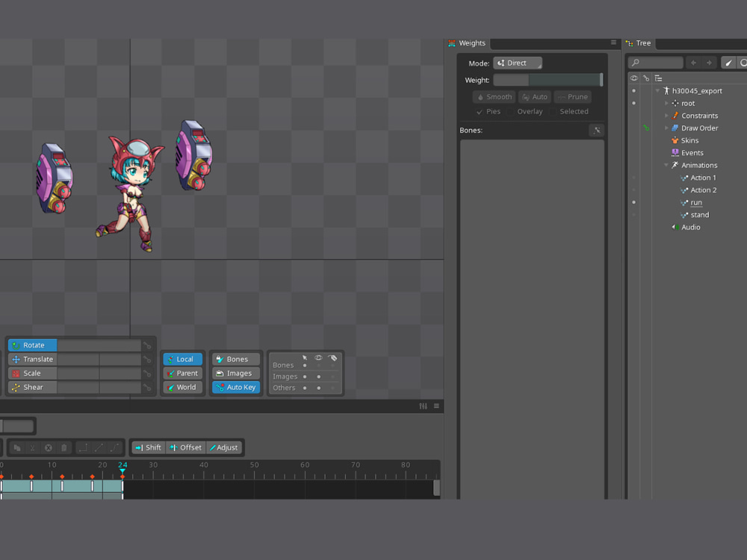Switch to the Tree tab

tap(643, 43)
